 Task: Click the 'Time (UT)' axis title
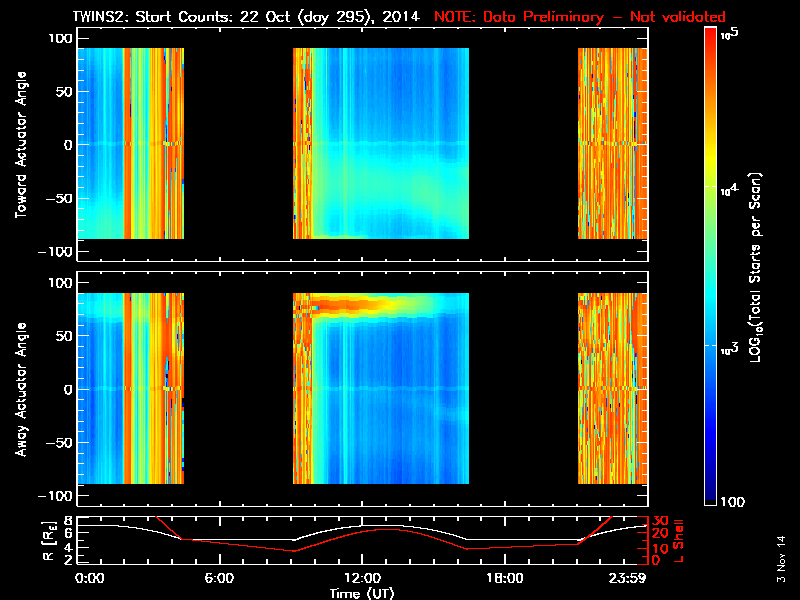[364, 592]
